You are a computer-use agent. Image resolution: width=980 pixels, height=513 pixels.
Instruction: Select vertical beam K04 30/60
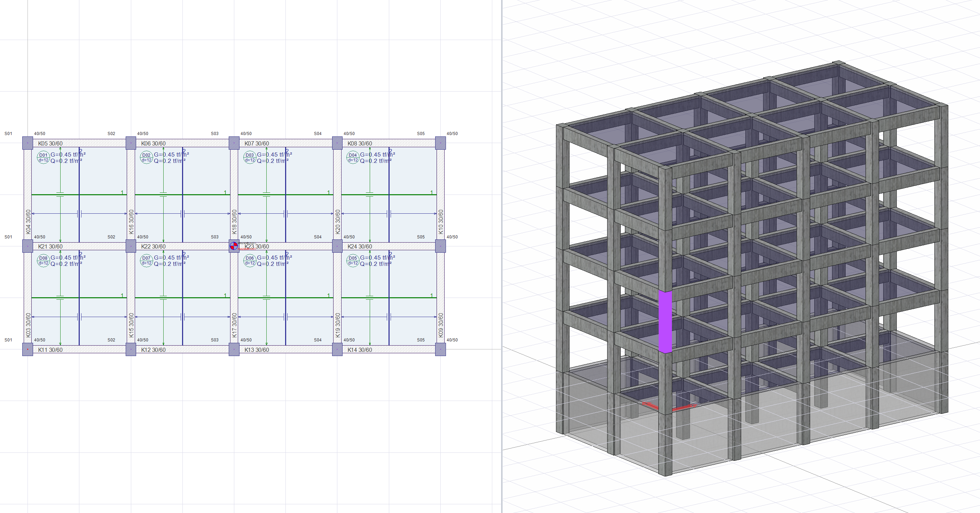point(28,222)
